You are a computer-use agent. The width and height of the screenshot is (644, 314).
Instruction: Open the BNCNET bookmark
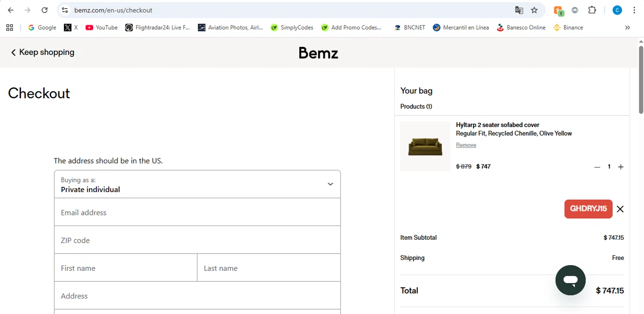[410, 27]
